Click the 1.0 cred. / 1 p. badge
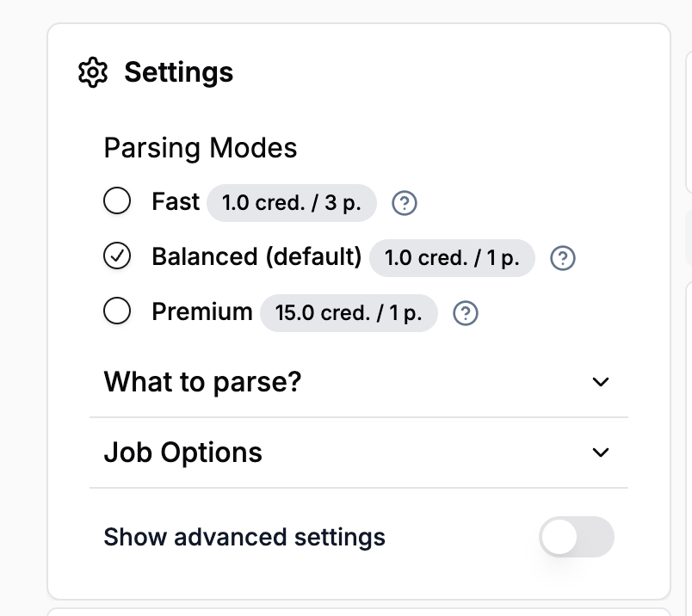 click(452, 258)
